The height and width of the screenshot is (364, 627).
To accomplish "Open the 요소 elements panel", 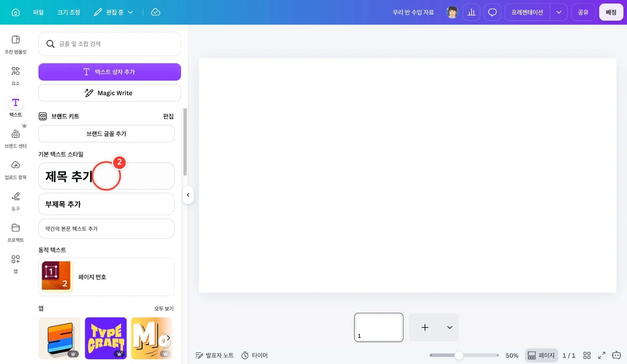I will 16,76.
